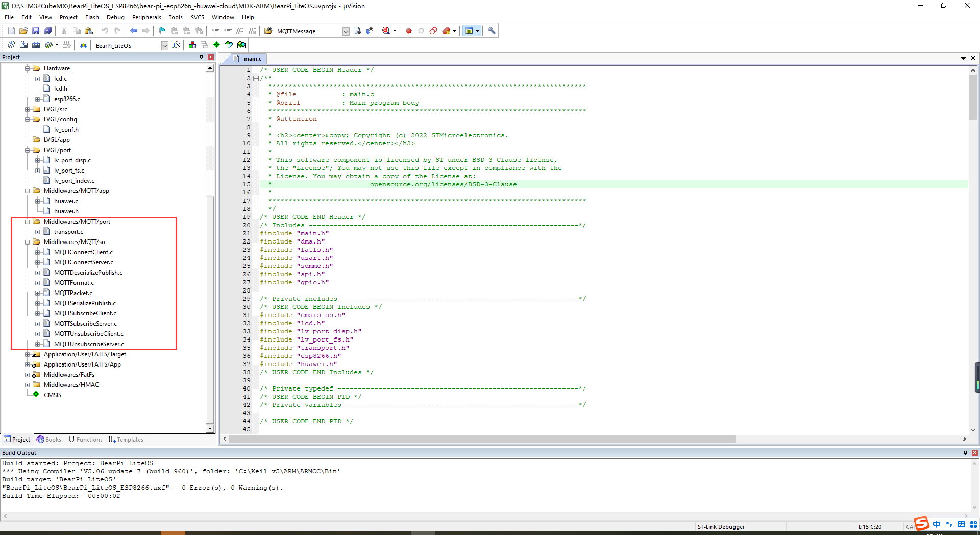Close the Build Output panel
Image resolution: width=980 pixels, height=535 pixels.
975,453
